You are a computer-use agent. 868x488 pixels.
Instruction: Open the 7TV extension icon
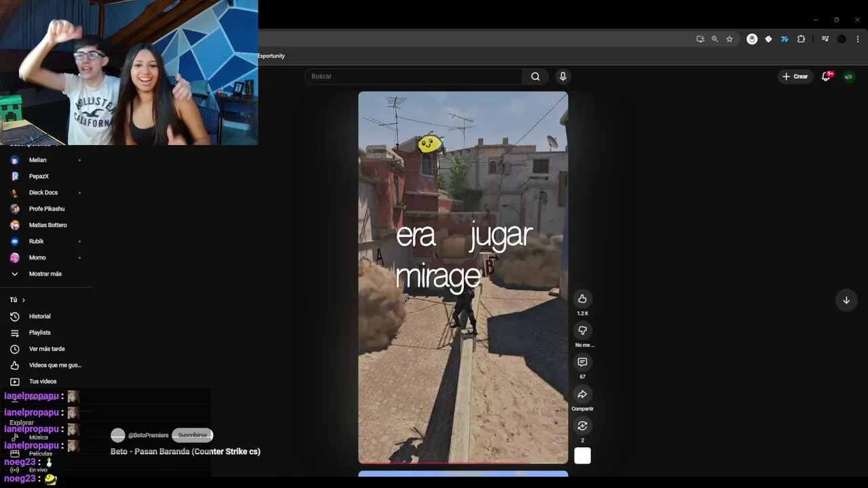point(785,39)
